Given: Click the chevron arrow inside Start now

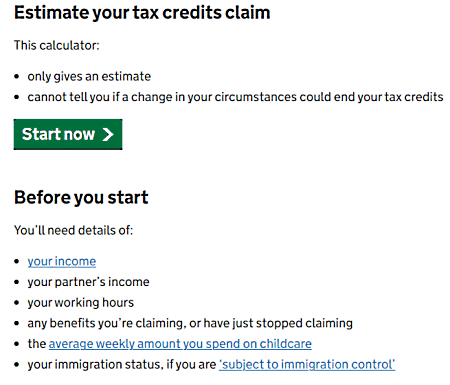Looking at the screenshot, I should pos(108,134).
